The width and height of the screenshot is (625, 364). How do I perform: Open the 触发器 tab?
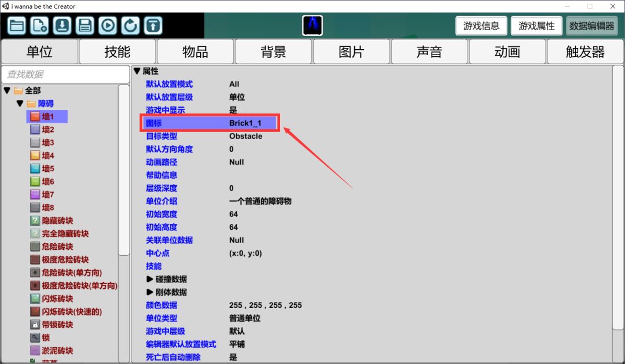[x=585, y=52]
